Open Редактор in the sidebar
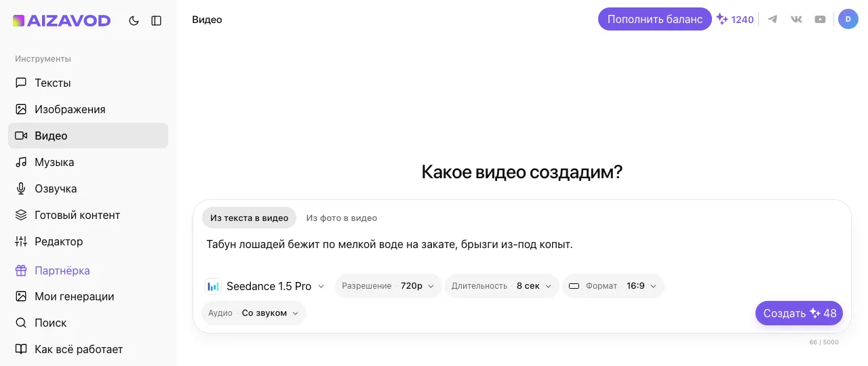The image size is (868, 366). 88,241
